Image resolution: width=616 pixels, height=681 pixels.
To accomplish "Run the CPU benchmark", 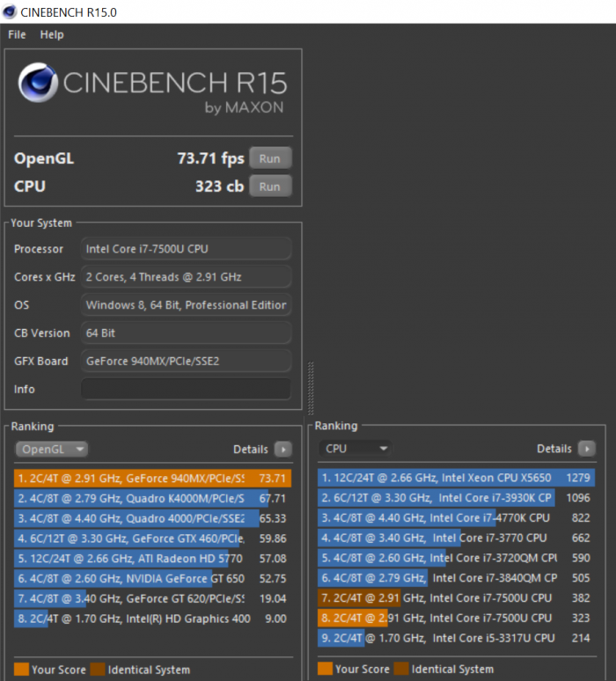I will 269,187.
